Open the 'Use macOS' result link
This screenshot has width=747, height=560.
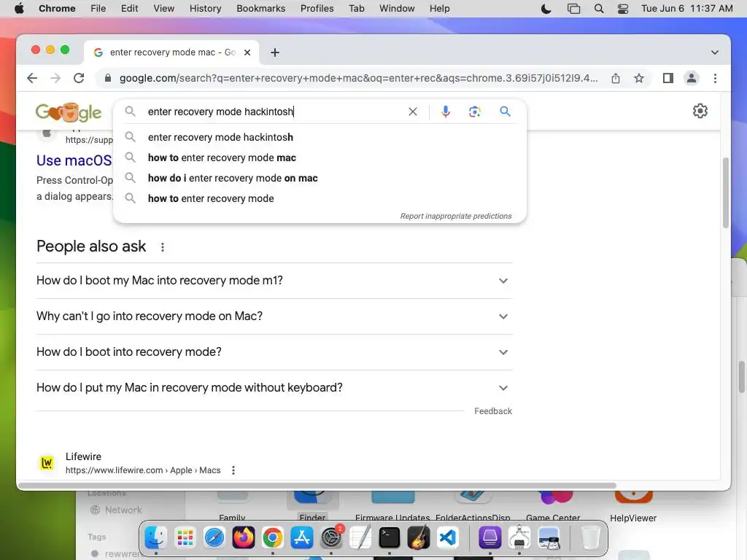coord(74,160)
